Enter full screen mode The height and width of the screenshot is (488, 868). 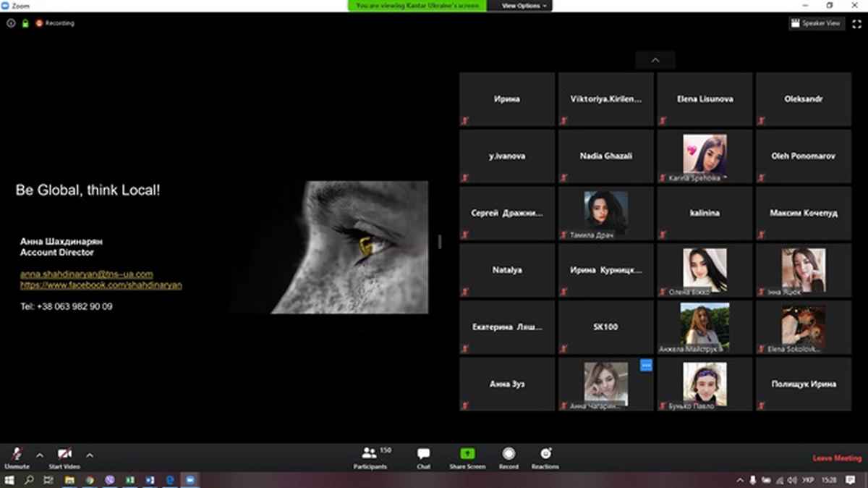(857, 23)
